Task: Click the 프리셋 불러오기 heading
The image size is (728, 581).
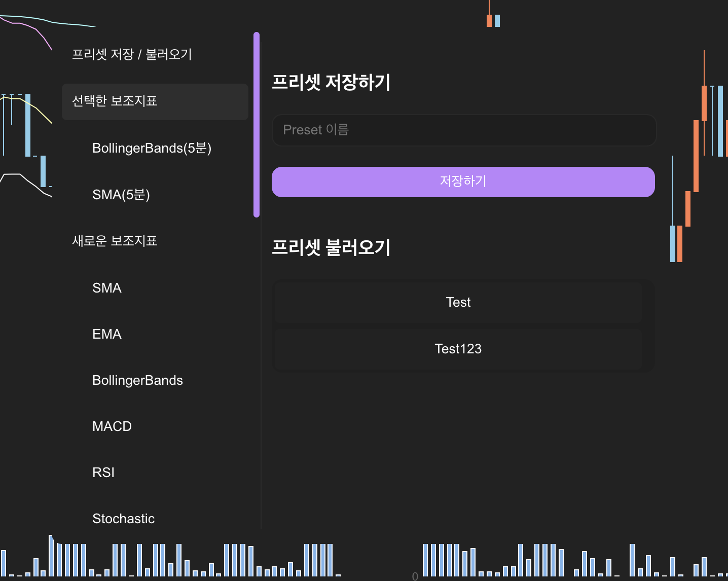Action: [x=331, y=247]
